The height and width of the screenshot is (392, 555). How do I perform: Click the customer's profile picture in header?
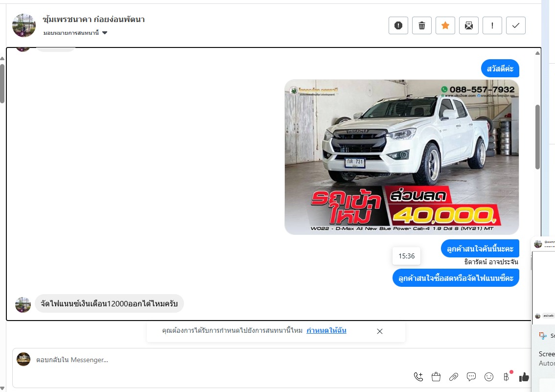click(x=24, y=25)
